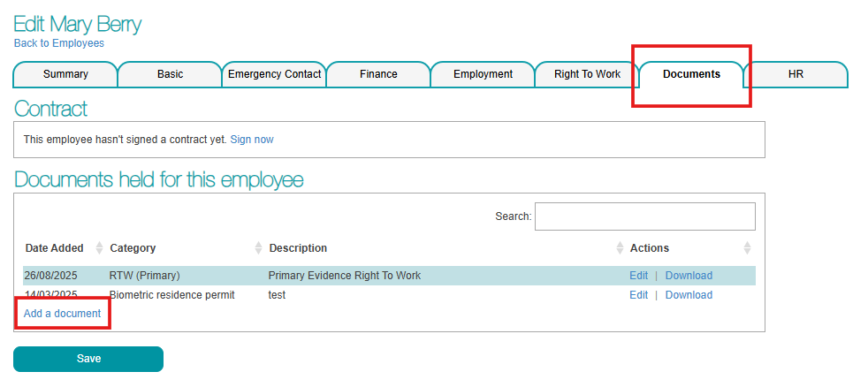
Task: Click the Category column sort arrows
Action: click(x=258, y=248)
